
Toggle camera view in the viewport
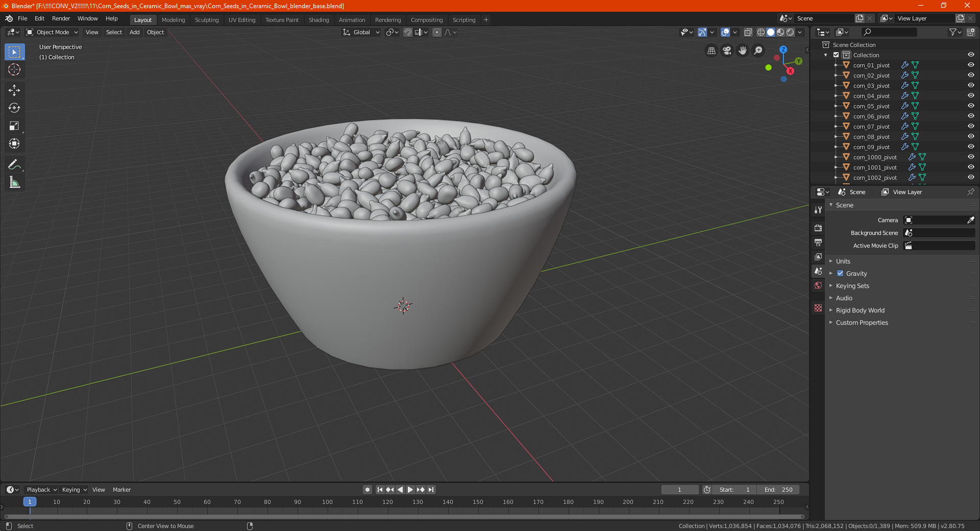727,51
